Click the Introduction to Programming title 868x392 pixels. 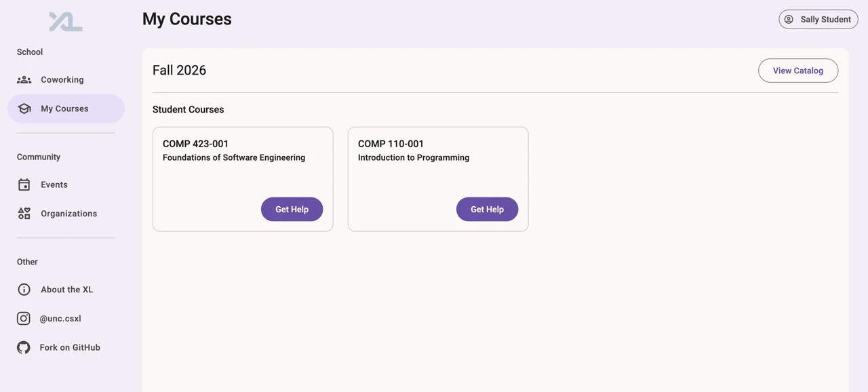coord(414,157)
